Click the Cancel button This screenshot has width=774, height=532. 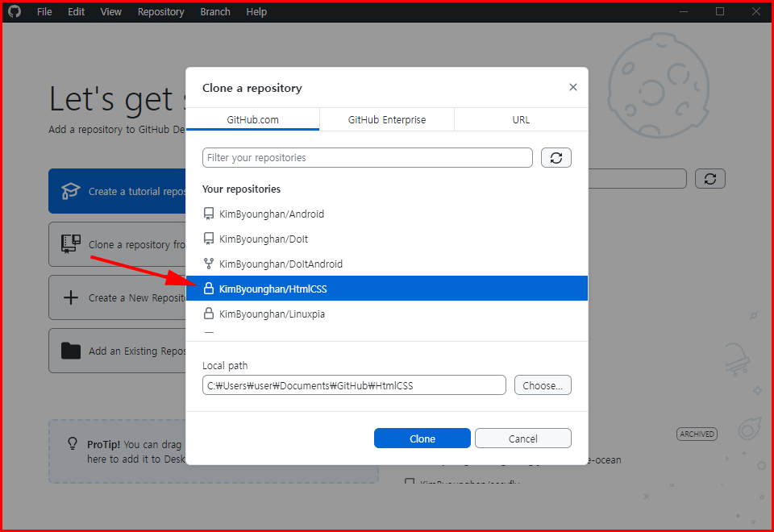(x=522, y=438)
